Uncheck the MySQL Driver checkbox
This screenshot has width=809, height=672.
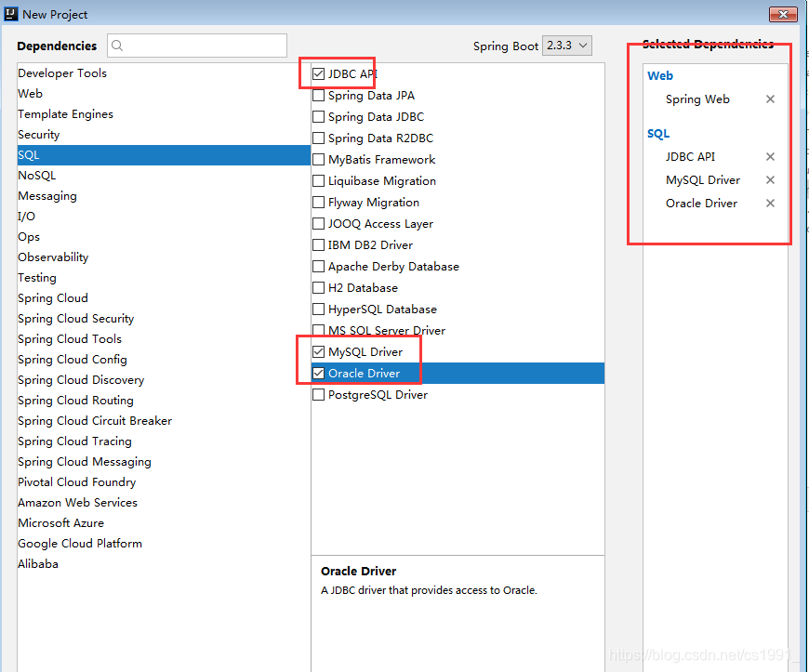click(x=318, y=351)
